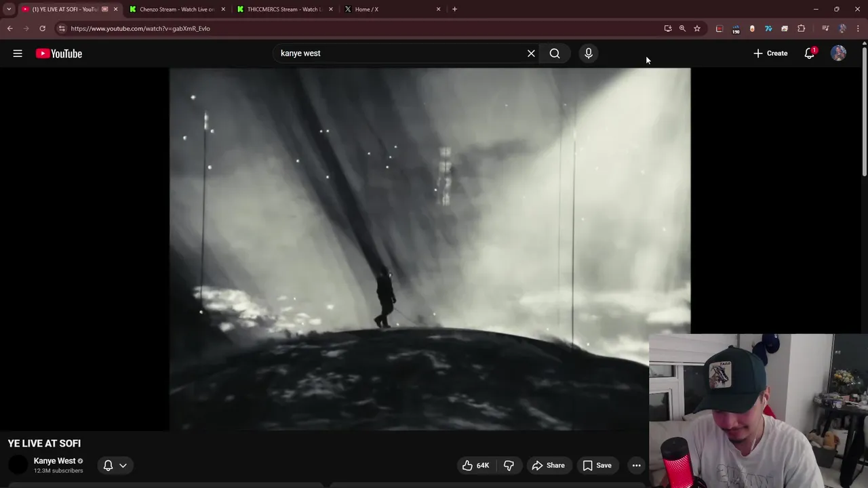Open the extension showing badge 190
Image resolution: width=868 pixels, height=488 pixels.
coord(736,28)
